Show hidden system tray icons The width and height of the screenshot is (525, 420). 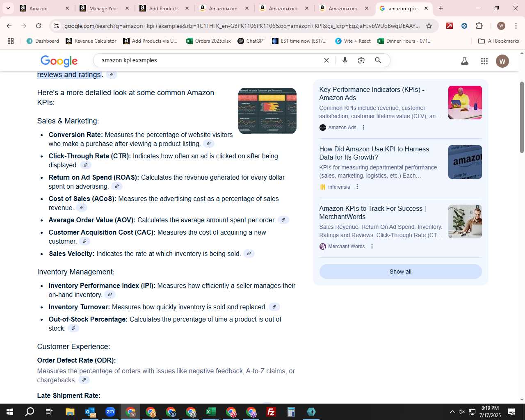click(x=452, y=412)
